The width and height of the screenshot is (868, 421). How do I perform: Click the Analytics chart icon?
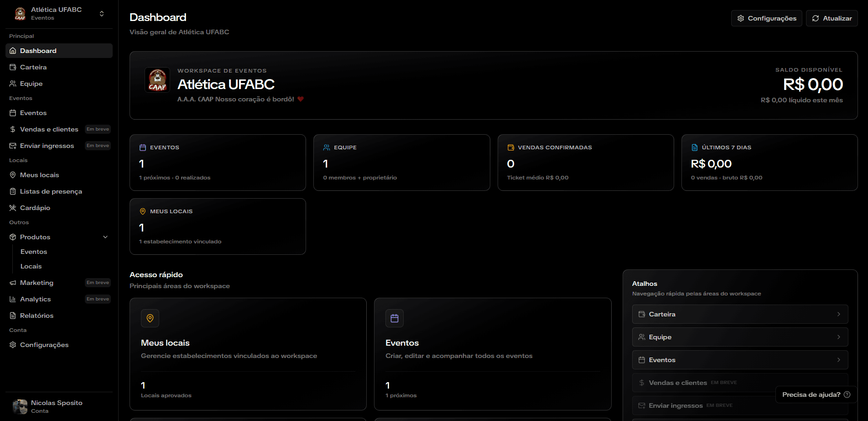tap(13, 299)
